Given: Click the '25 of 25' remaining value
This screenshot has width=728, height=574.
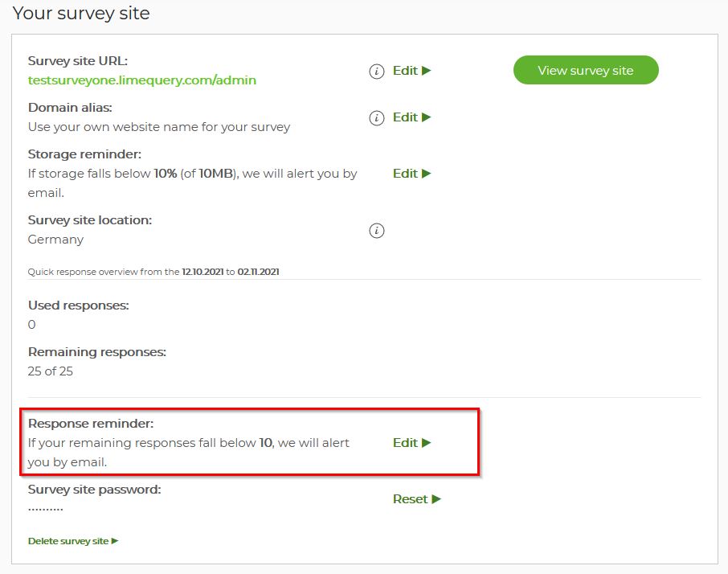Looking at the screenshot, I should [x=50, y=371].
